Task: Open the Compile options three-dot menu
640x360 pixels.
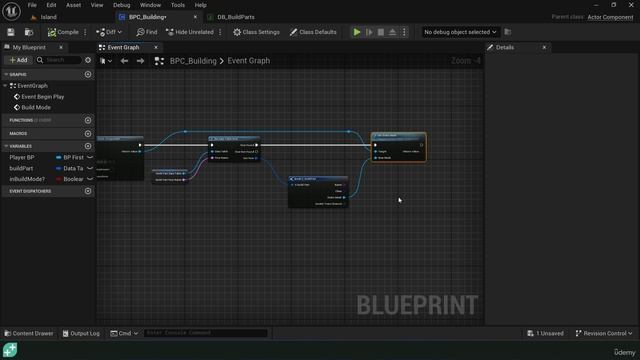Action: pyautogui.click(x=85, y=32)
